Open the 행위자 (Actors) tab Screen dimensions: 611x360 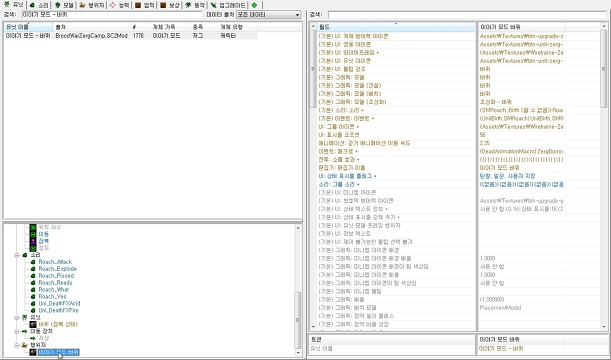[92, 5]
